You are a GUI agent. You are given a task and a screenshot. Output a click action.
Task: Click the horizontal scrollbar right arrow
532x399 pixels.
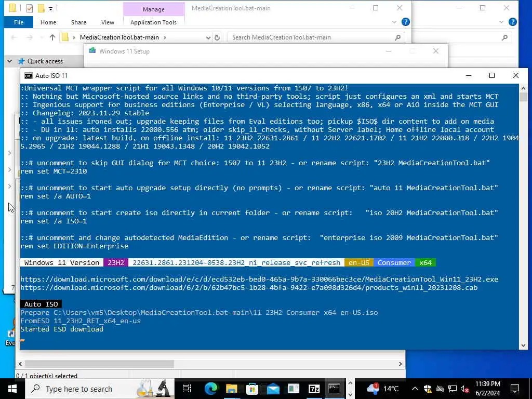[401, 364]
